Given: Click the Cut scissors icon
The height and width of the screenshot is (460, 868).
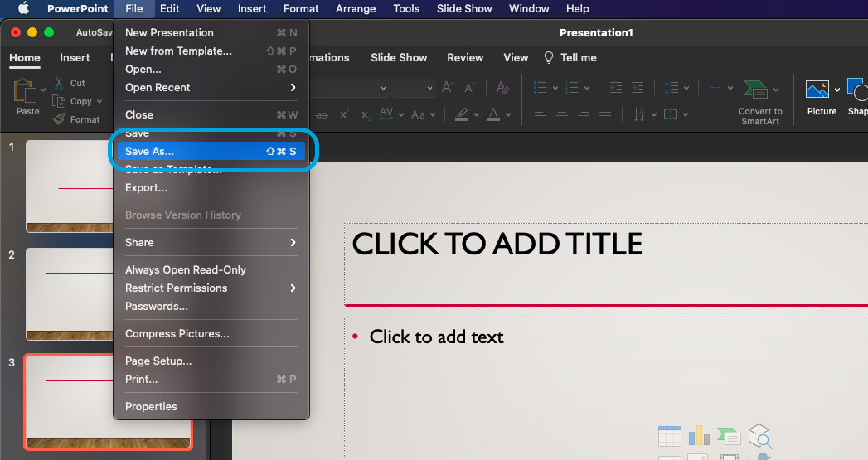Looking at the screenshot, I should tap(59, 83).
